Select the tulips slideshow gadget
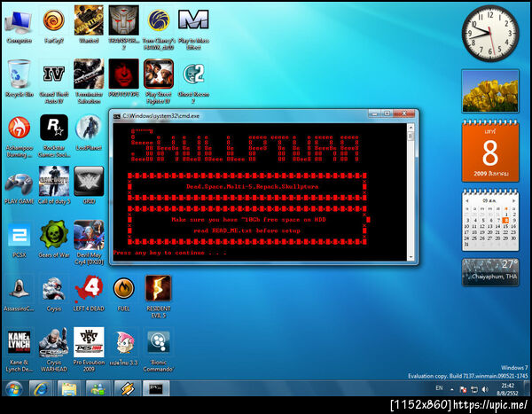532x414 pixels. (490, 91)
